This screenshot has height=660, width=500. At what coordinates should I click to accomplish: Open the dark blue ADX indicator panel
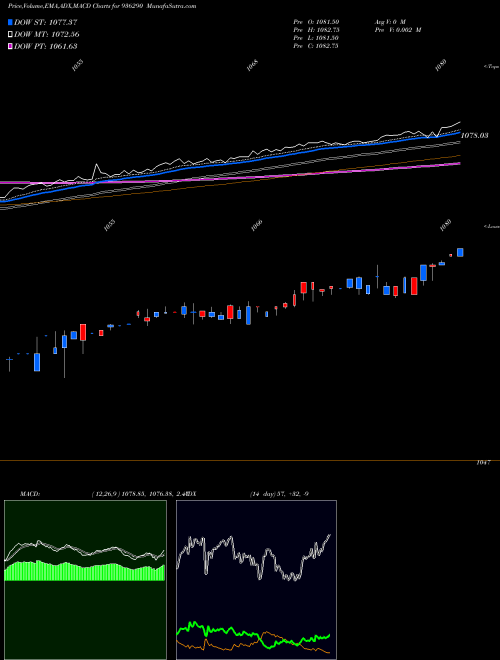pyautogui.click(x=256, y=580)
